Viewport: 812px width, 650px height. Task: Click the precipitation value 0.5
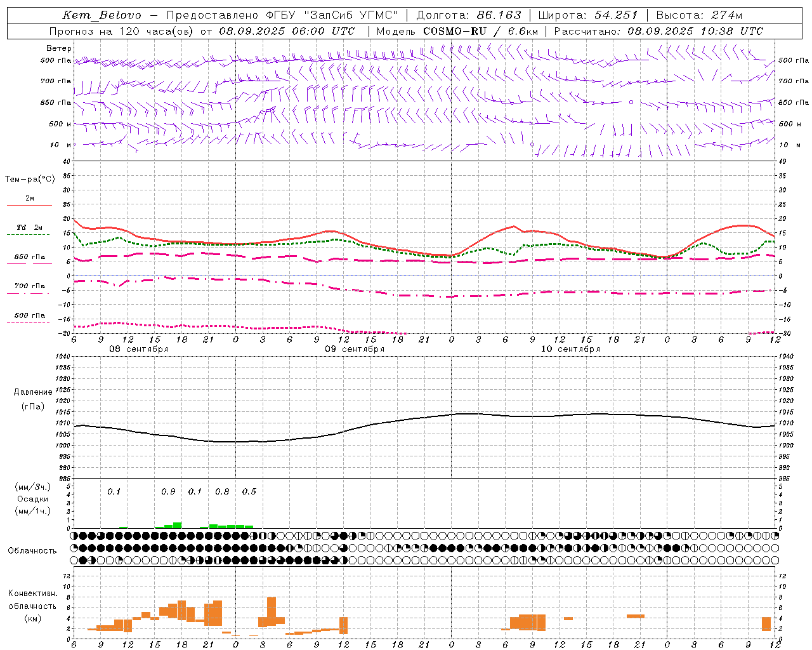[x=249, y=492]
